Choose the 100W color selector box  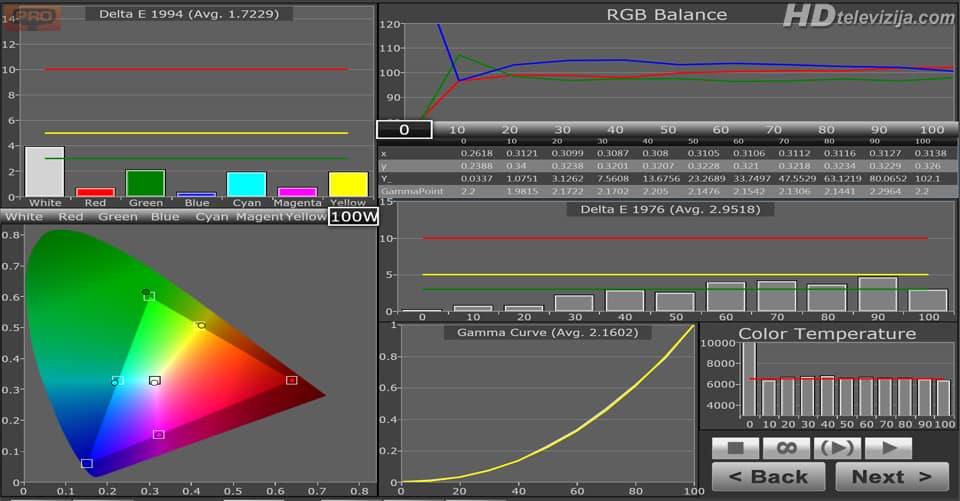tap(352, 216)
